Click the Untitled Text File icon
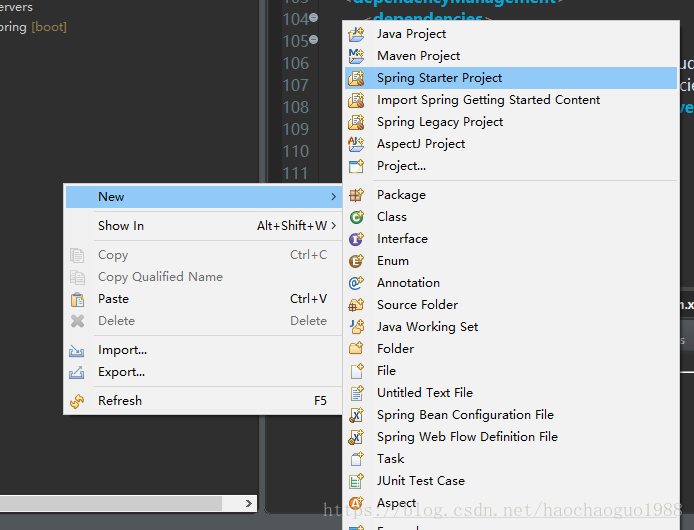694x530 pixels. tap(356, 393)
